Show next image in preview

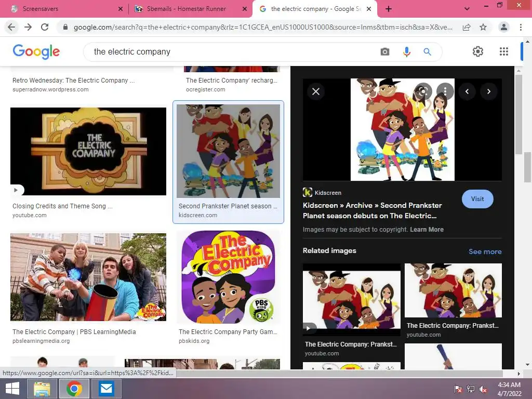tap(488, 91)
